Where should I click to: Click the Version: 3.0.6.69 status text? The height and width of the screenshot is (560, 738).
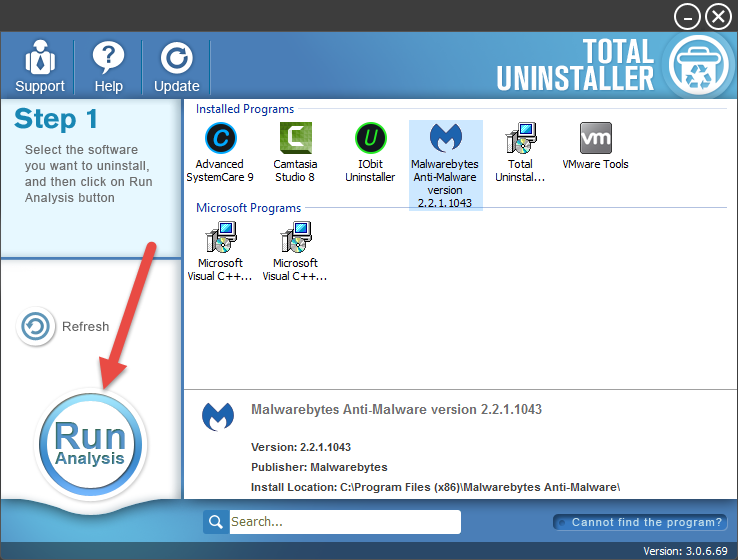click(685, 551)
